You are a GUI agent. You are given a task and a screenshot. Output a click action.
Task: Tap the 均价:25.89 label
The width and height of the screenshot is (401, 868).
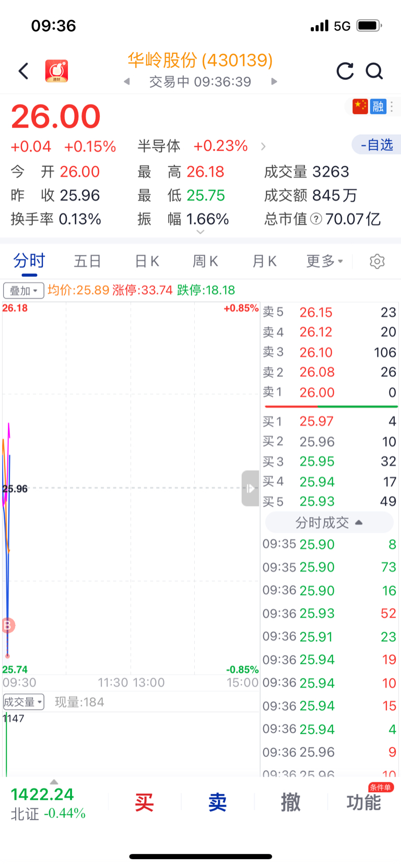(78, 290)
